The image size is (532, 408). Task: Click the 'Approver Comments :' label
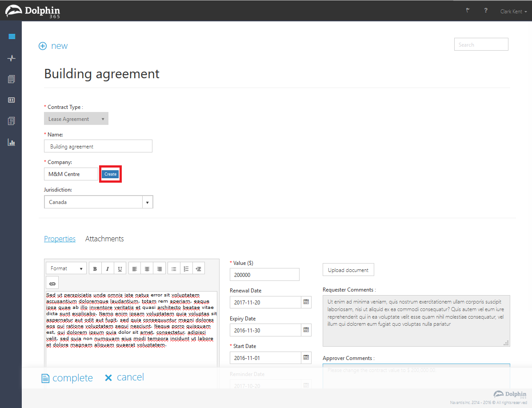(x=348, y=358)
